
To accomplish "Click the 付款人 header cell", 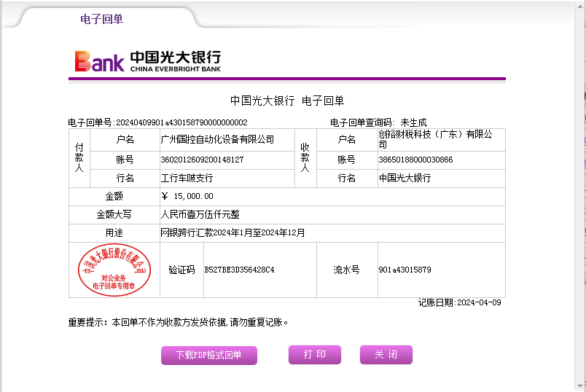I will (x=79, y=158).
